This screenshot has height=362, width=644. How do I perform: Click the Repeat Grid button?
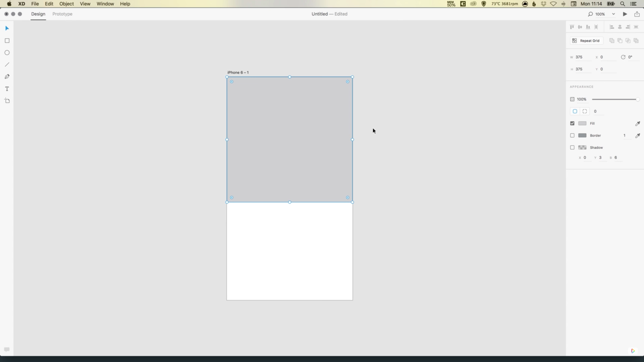586,41
